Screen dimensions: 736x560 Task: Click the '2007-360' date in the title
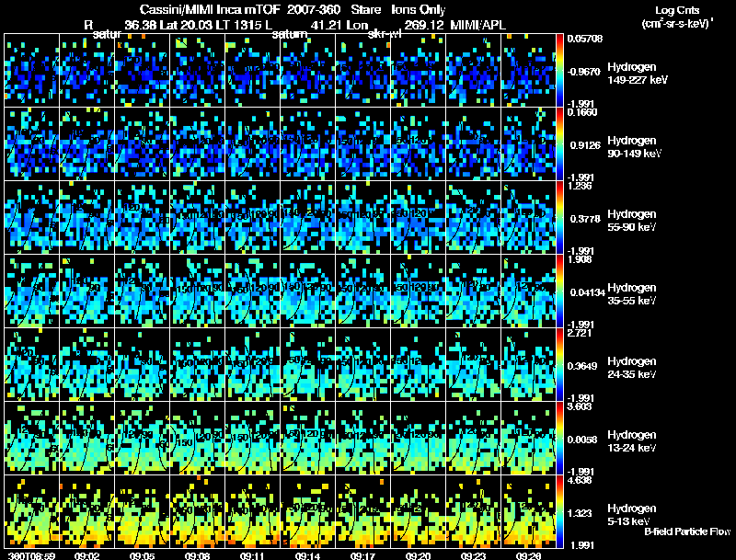[x=314, y=9]
